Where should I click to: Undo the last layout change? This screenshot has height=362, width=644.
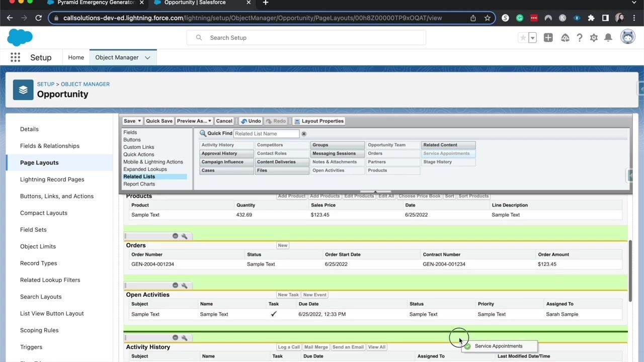point(251,121)
